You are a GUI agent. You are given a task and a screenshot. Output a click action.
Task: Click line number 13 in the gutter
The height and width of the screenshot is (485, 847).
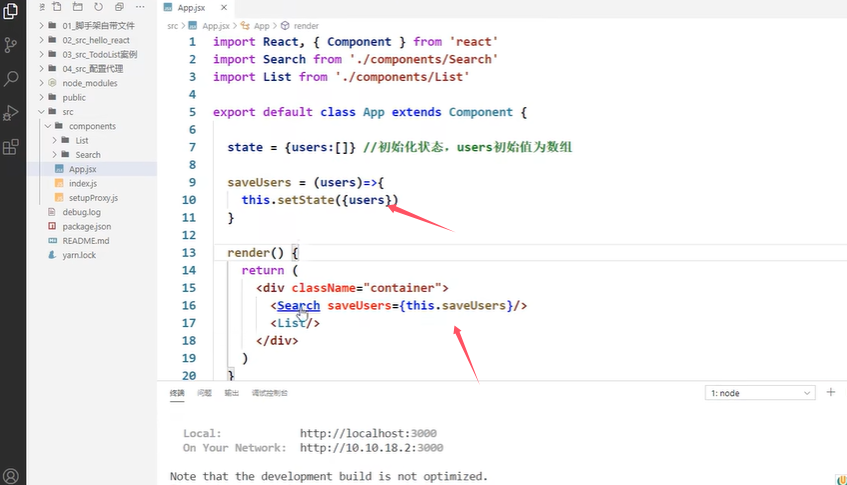(x=189, y=253)
